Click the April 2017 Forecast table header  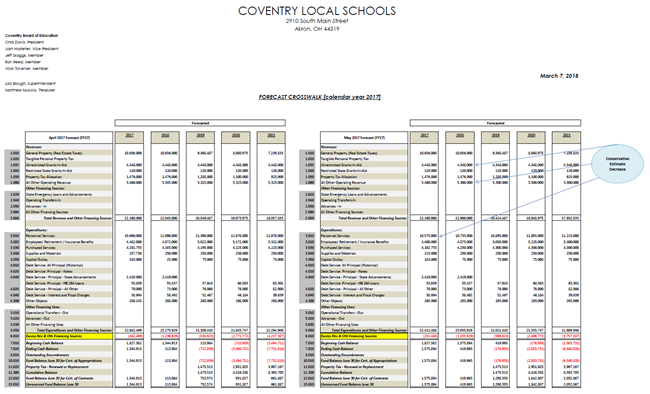click(x=69, y=138)
